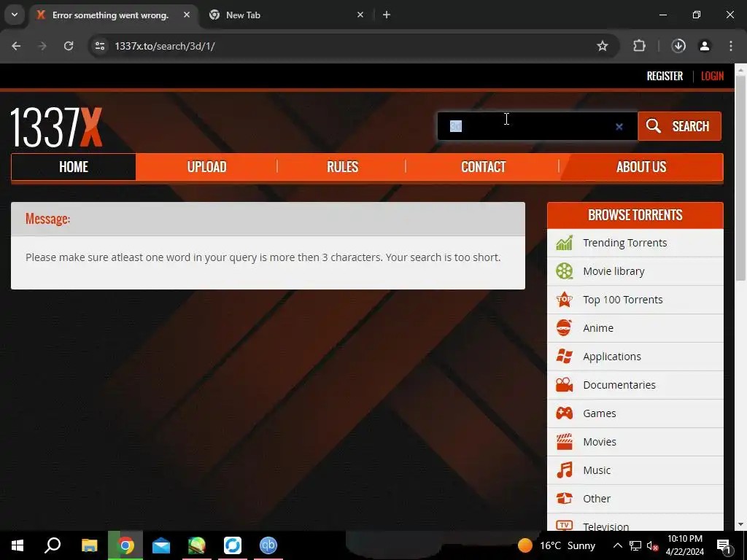Viewport: 747px width, 560px height.
Task: Click the page vertical scrollbar thumb
Action: pyautogui.click(x=740, y=178)
